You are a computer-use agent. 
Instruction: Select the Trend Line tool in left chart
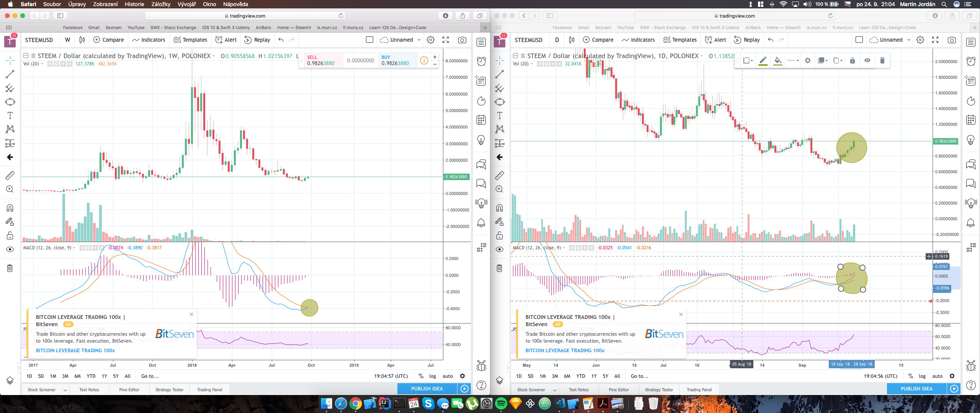[10, 74]
